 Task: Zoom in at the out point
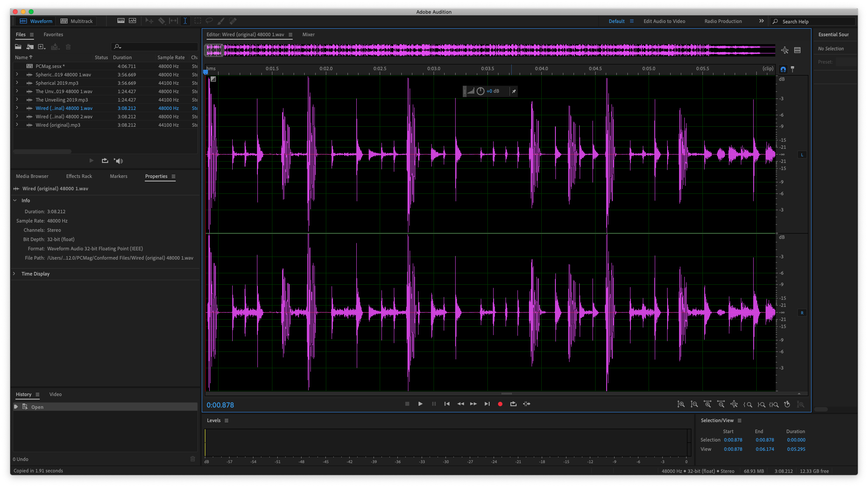click(761, 404)
